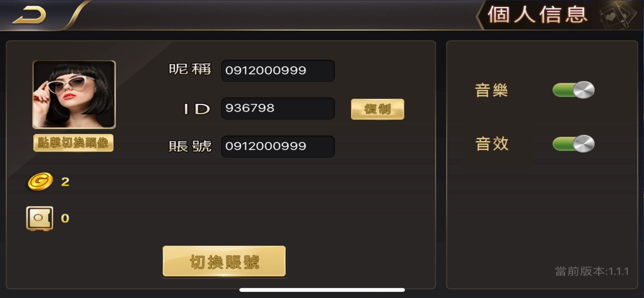The height and width of the screenshot is (298, 644).
Task: Select the profile avatar picture
Action: pyautogui.click(x=74, y=95)
